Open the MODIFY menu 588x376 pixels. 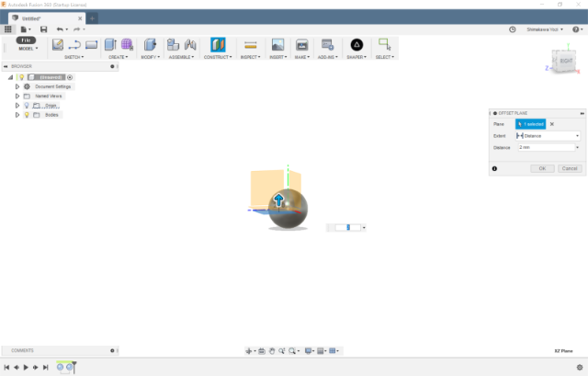pos(151,57)
